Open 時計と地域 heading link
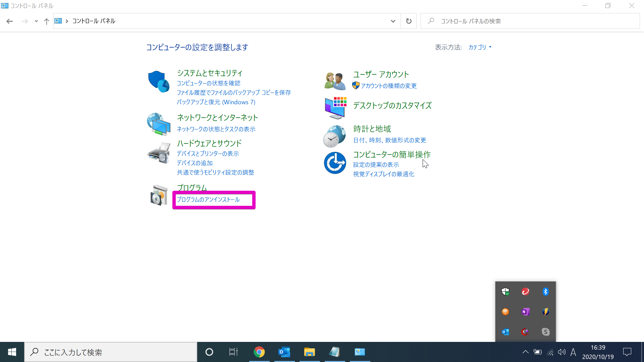The image size is (644, 362). click(x=372, y=129)
